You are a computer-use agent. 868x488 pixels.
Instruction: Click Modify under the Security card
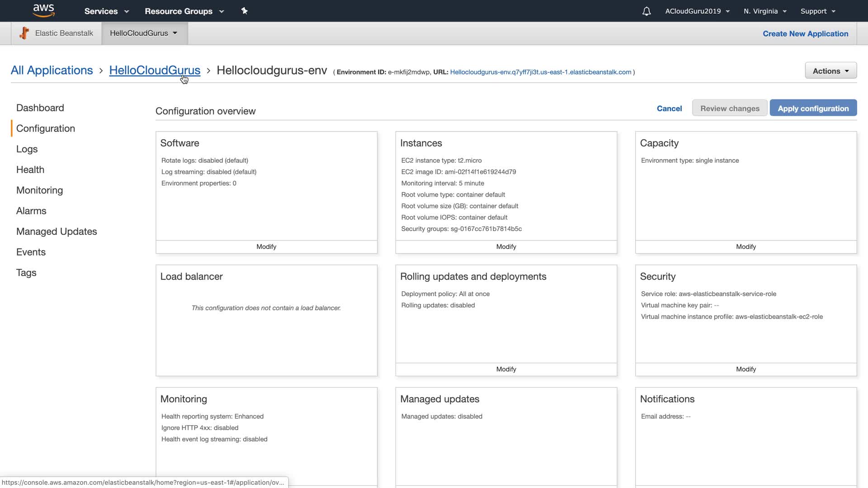click(x=745, y=369)
